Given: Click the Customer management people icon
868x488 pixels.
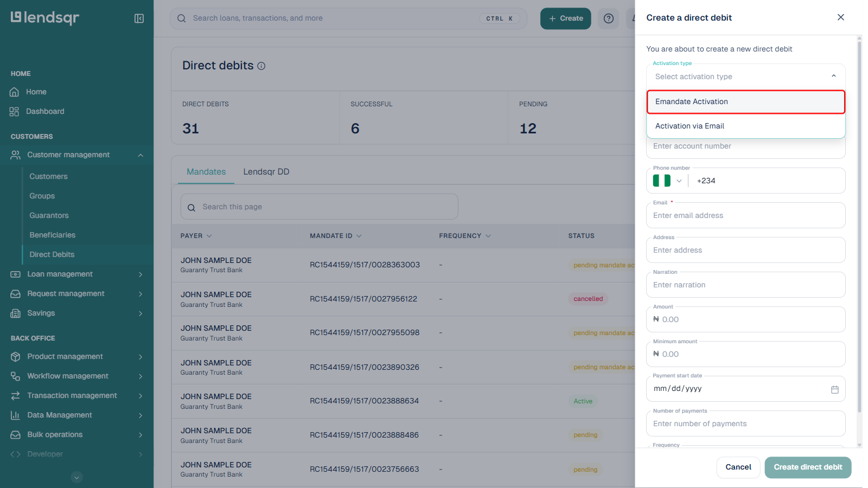Looking at the screenshot, I should (15, 155).
